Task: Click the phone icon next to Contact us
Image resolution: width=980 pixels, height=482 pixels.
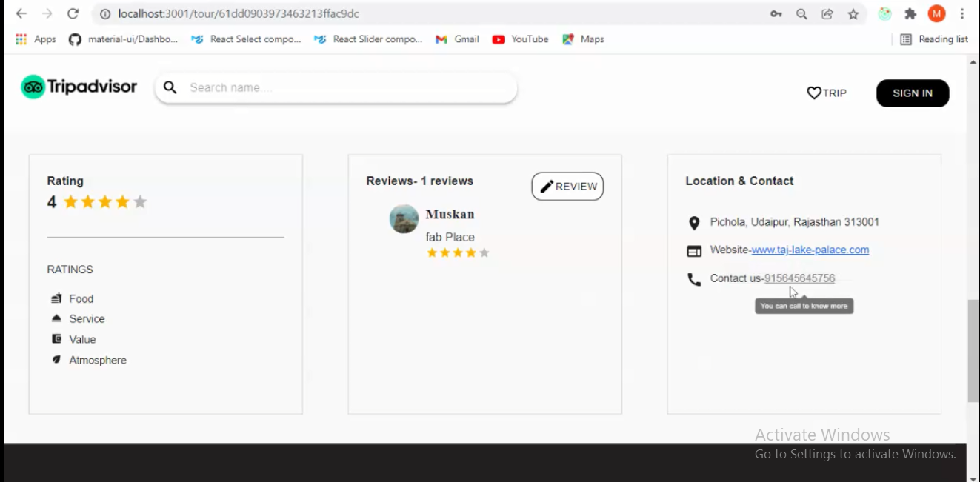Action: point(694,279)
